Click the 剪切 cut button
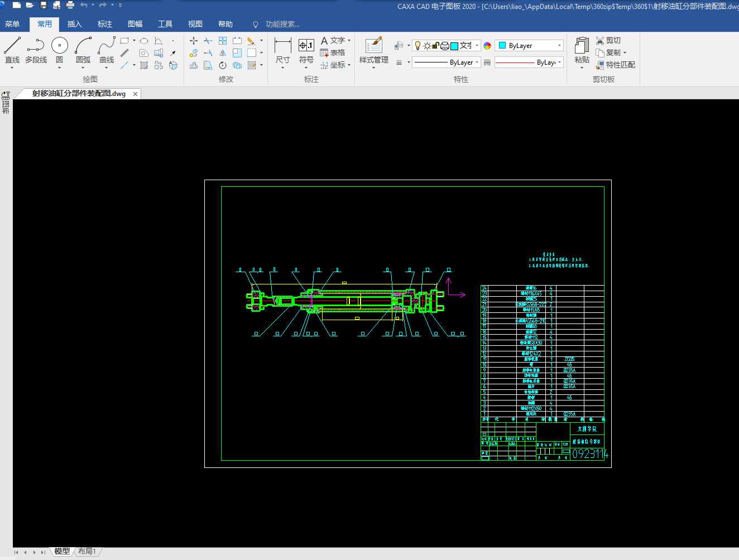This screenshot has height=560, width=739. point(608,40)
